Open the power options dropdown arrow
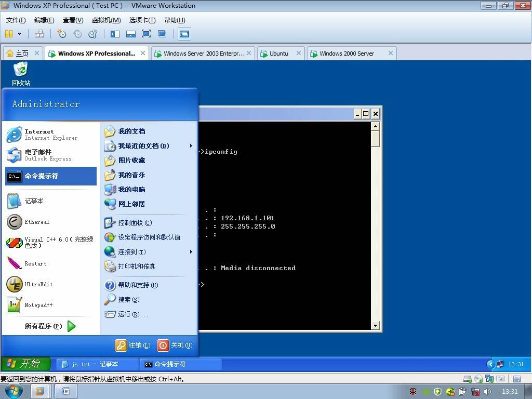Viewport: 532px width, 399px height. (19, 34)
